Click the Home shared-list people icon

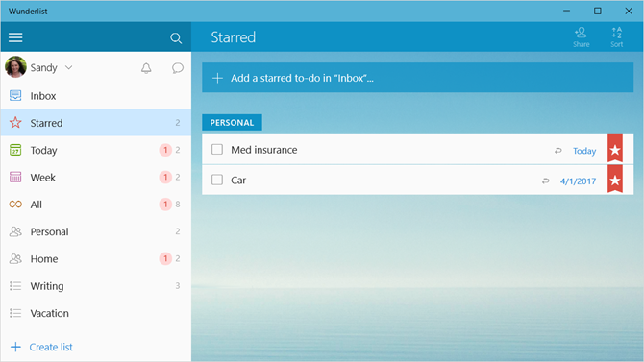(x=15, y=258)
